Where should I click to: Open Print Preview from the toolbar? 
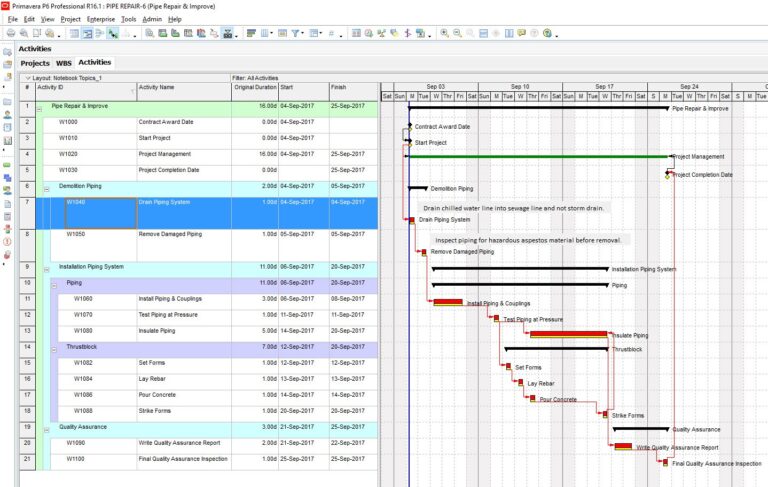click(24, 33)
